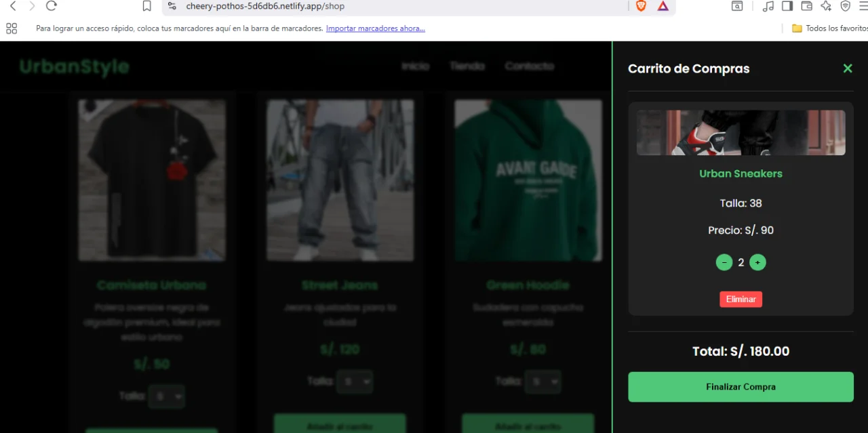The width and height of the screenshot is (868, 433).
Task: Click the Green Hoodie product image
Action: click(528, 180)
